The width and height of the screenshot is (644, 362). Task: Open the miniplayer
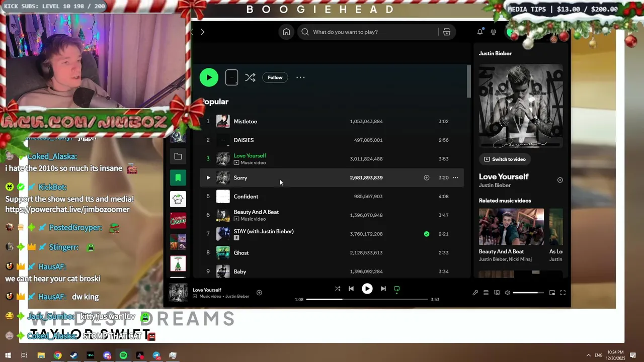(x=552, y=293)
